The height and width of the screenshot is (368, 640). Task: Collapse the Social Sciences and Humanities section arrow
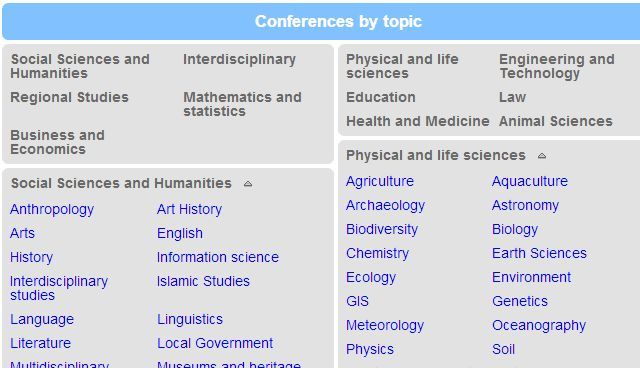[x=248, y=184]
